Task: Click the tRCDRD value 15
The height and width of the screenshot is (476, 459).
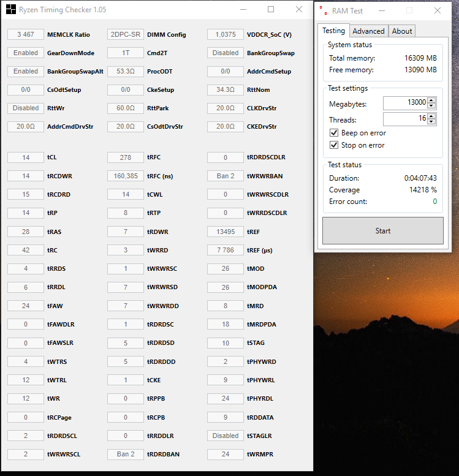Action: tap(26, 194)
